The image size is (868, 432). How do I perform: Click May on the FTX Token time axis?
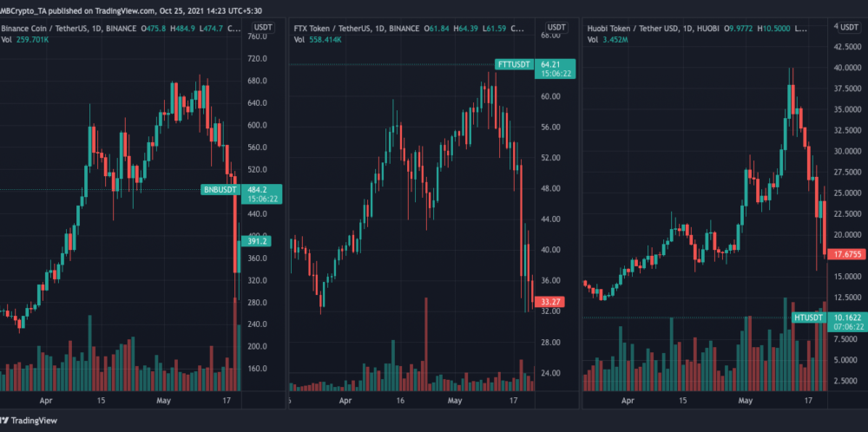pos(455,401)
